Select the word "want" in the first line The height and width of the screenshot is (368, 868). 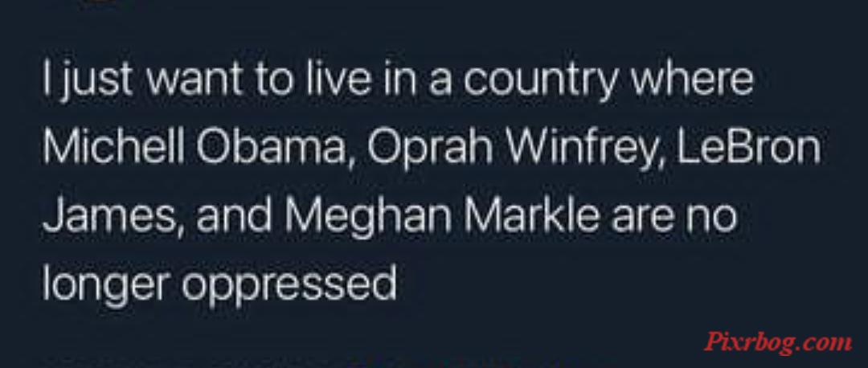pyautogui.click(x=193, y=80)
